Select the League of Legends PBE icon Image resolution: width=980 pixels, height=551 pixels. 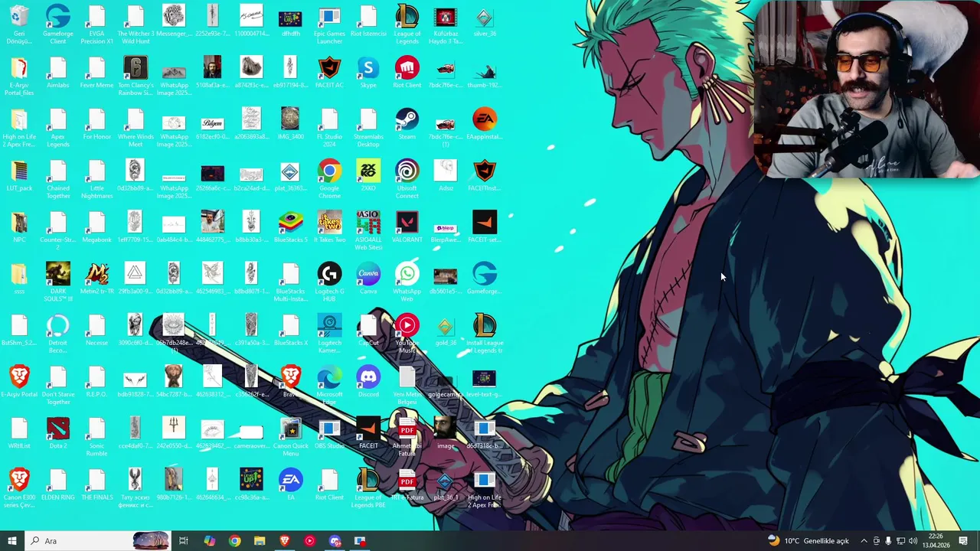368,488
